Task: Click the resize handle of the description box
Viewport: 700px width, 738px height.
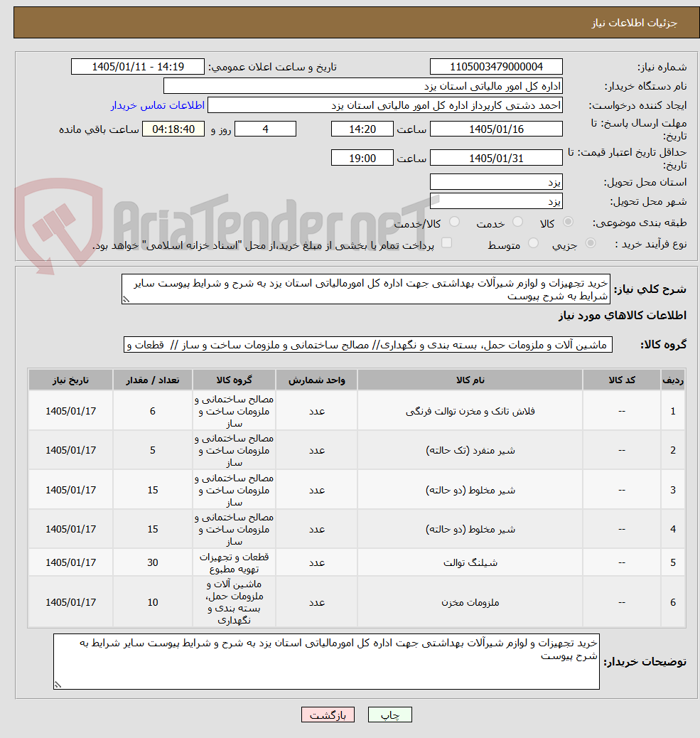Action: click(x=126, y=299)
